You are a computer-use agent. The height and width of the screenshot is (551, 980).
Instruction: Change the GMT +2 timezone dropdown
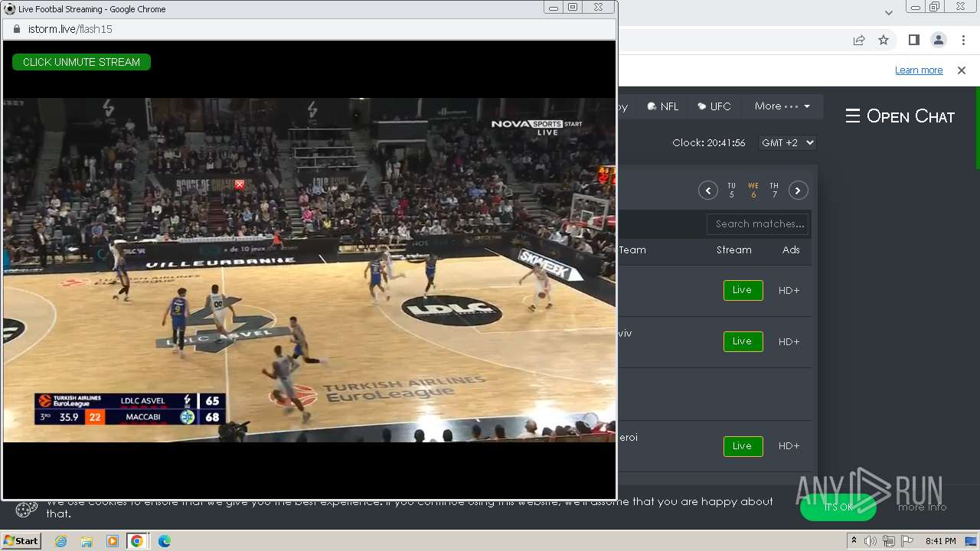click(787, 142)
